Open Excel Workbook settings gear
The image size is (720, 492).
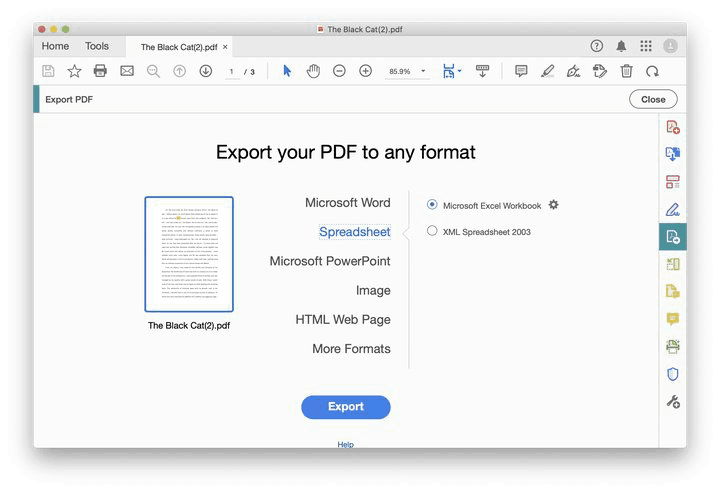[554, 205]
